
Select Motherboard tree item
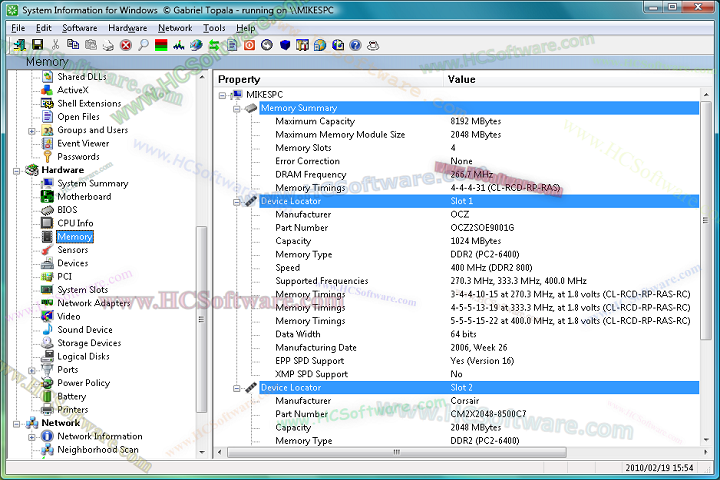click(84, 197)
